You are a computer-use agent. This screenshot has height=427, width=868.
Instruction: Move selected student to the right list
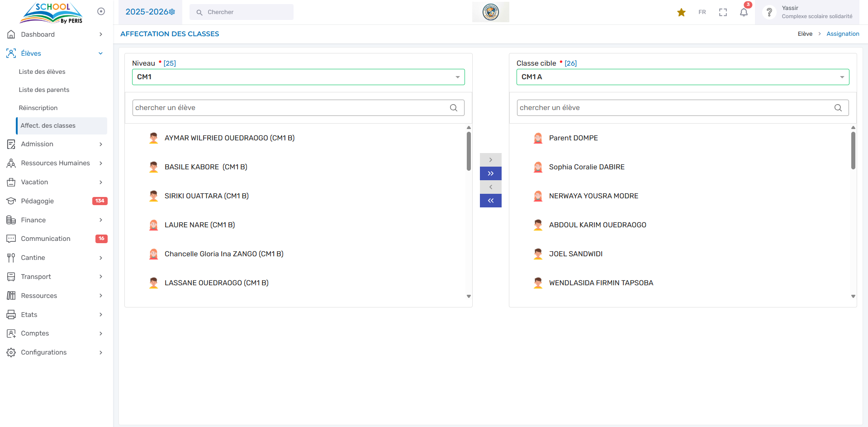click(490, 160)
